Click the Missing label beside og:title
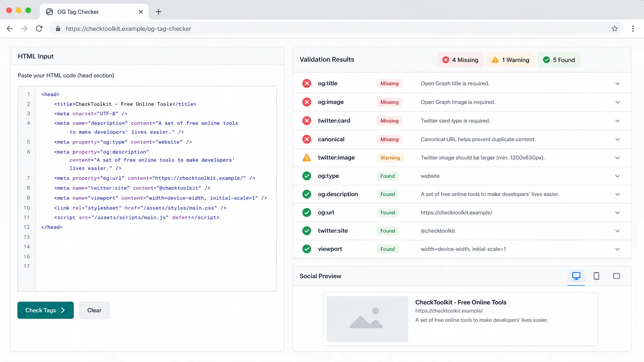The width and height of the screenshot is (644, 362). 389,83
